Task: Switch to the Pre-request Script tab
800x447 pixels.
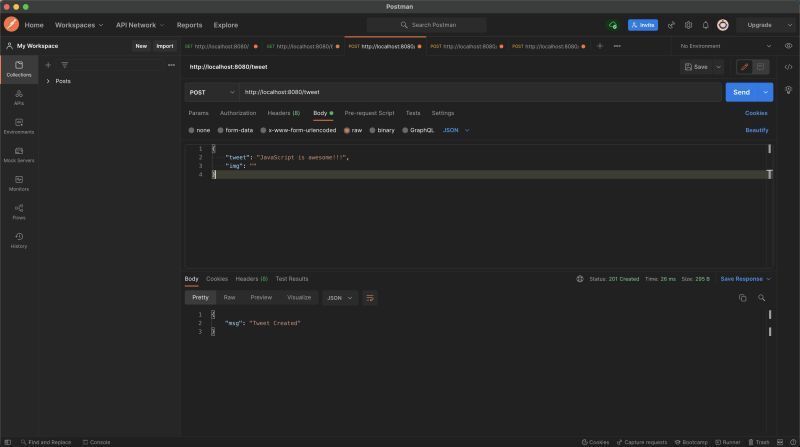Action: pos(369,113)
